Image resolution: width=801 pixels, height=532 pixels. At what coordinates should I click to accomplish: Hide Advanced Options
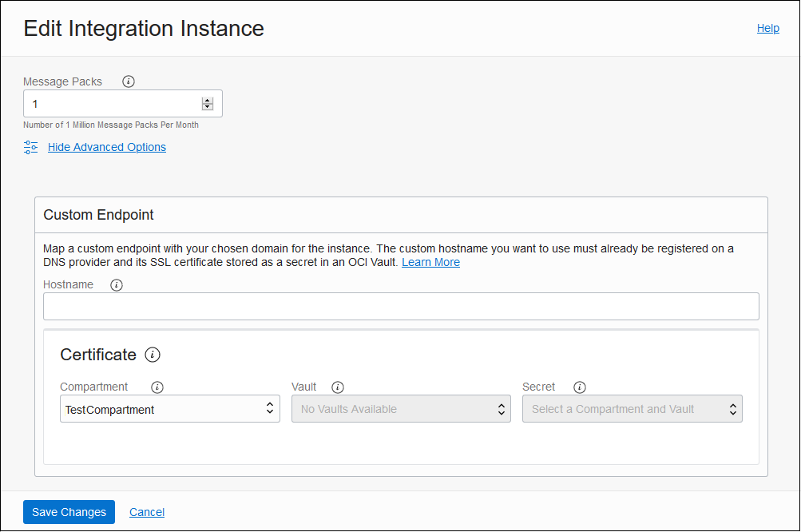point(106,147)
